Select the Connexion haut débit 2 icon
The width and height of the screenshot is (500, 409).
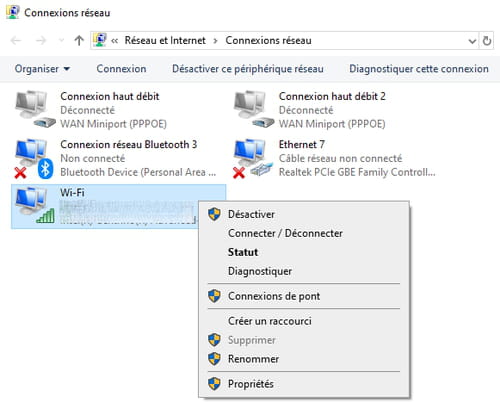coord(254,109)
